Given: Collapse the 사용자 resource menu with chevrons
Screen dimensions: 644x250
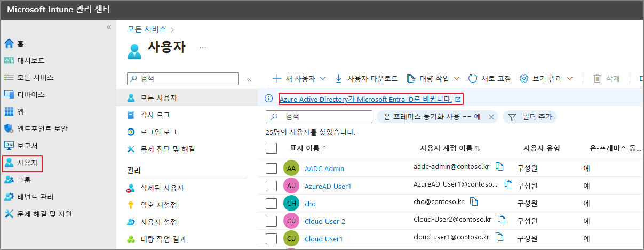Looking at the screenshot, I should [x=249, y=79].
